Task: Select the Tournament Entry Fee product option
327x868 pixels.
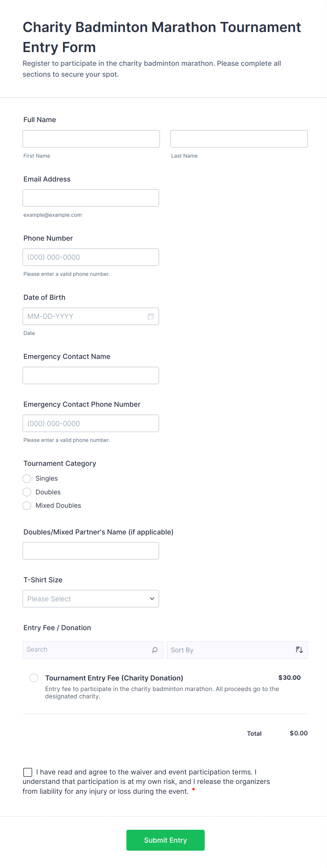Action: tap(34, 678)
